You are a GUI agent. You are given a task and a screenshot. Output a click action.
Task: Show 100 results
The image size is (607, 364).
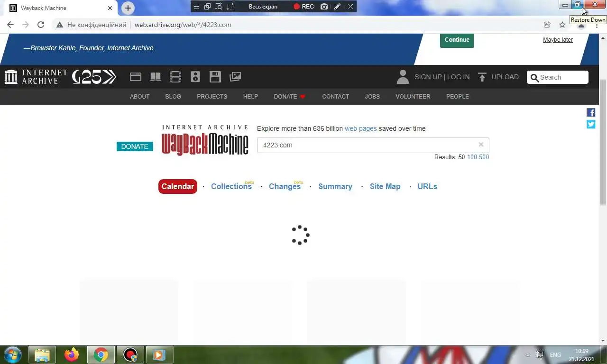[x=472, y=157]
